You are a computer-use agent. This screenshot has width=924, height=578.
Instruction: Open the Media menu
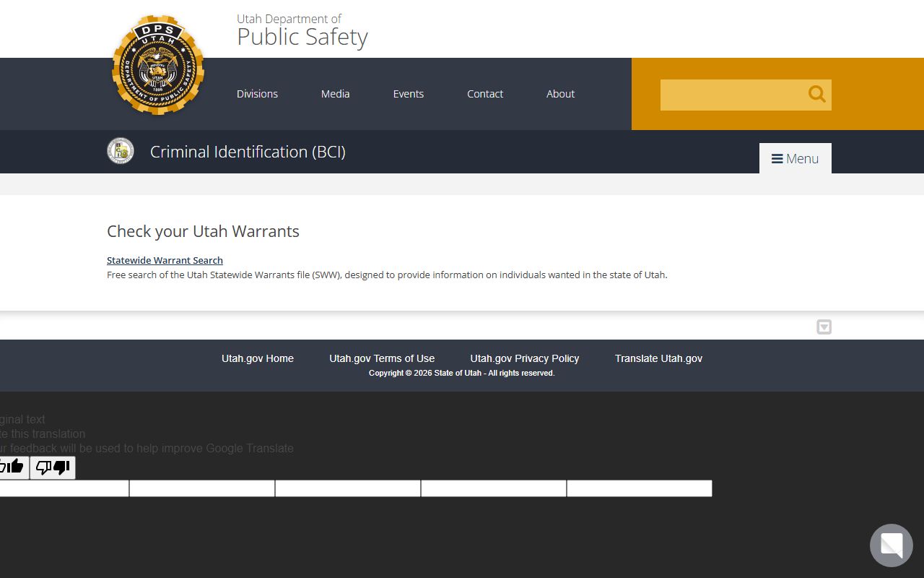tap(335, 94)
